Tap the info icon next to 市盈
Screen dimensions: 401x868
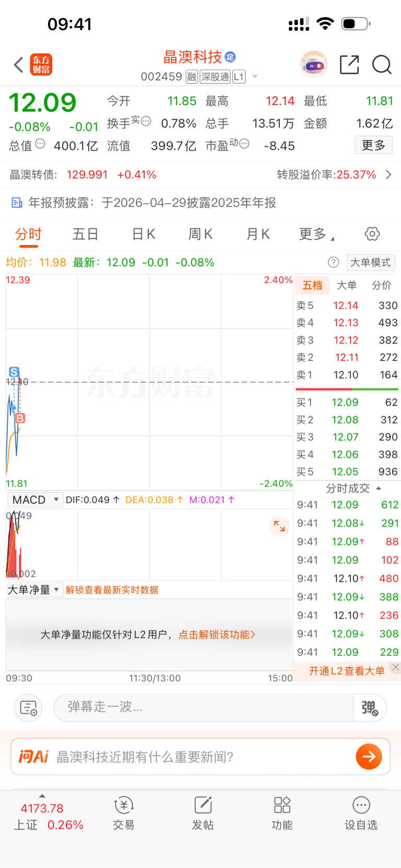click(244, 143)
